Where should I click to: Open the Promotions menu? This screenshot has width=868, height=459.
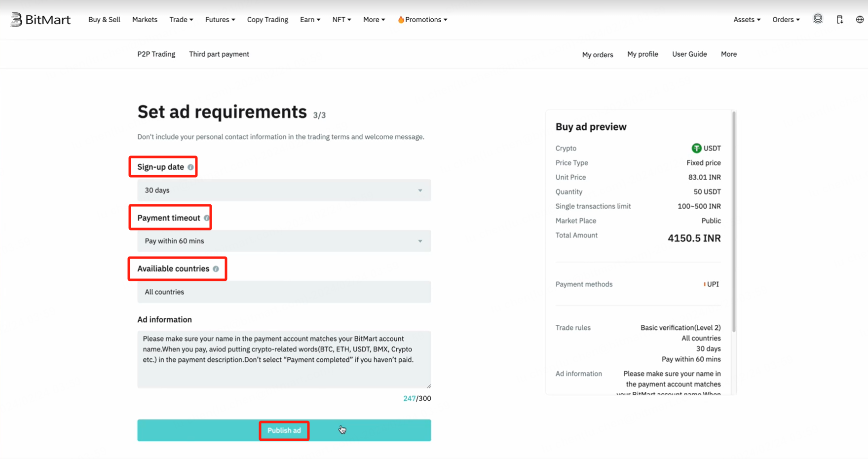(422, 20)
